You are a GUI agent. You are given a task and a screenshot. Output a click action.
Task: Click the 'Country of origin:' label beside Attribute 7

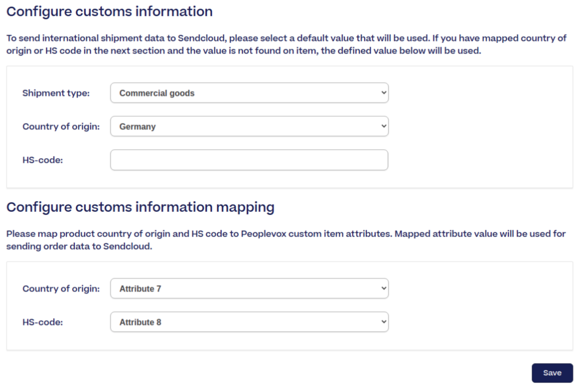[x=61, y=289]
